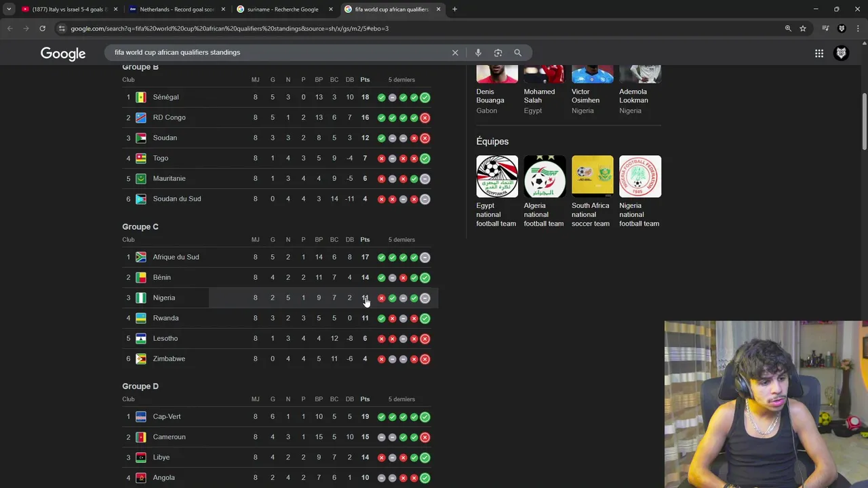Click the Groupe C heading
The image size is (868, 488).
[140, 227]
